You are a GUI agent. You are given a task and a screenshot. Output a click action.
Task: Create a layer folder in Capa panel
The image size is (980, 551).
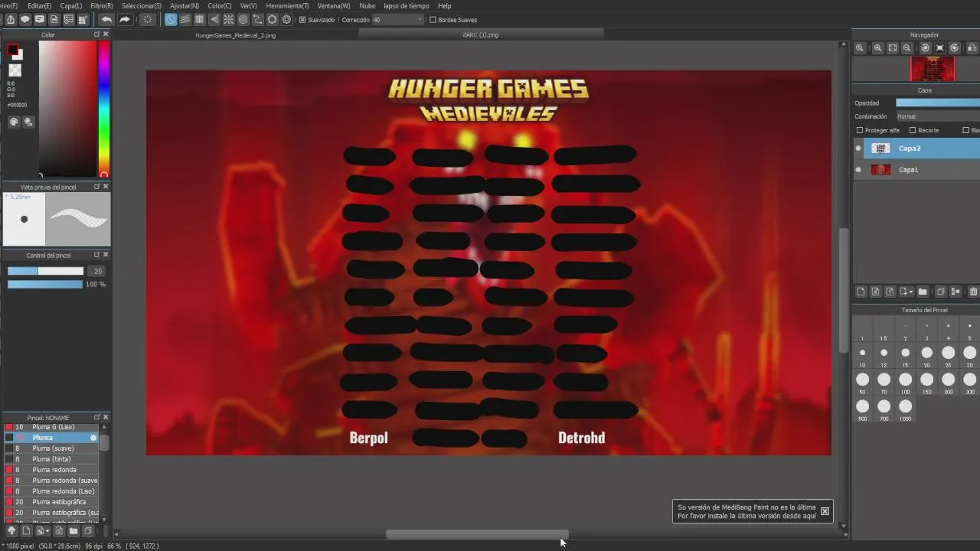pyautogui.click(x=923, y=292)
